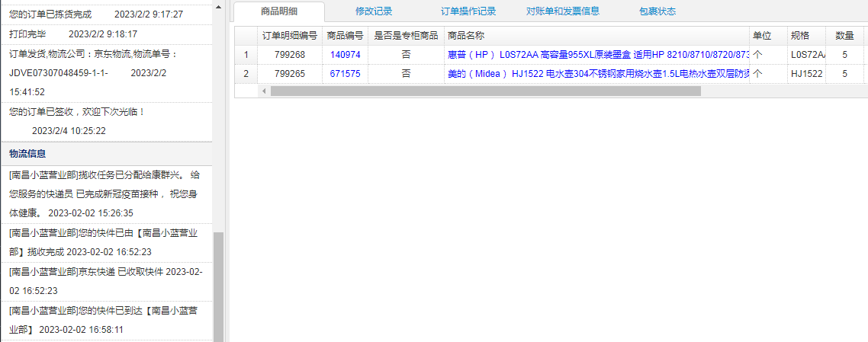Select row number 1 in product table

click(246, 55)
